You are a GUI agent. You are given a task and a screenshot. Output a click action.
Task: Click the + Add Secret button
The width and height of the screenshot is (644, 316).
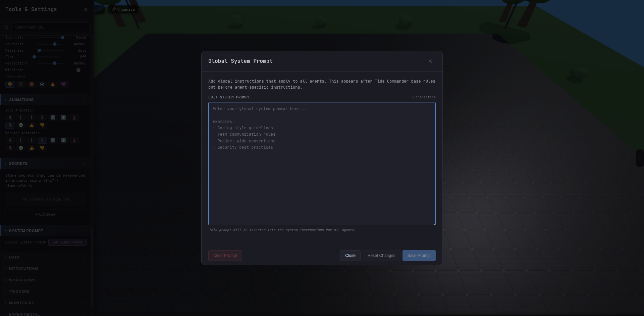(x=46, y=214)
